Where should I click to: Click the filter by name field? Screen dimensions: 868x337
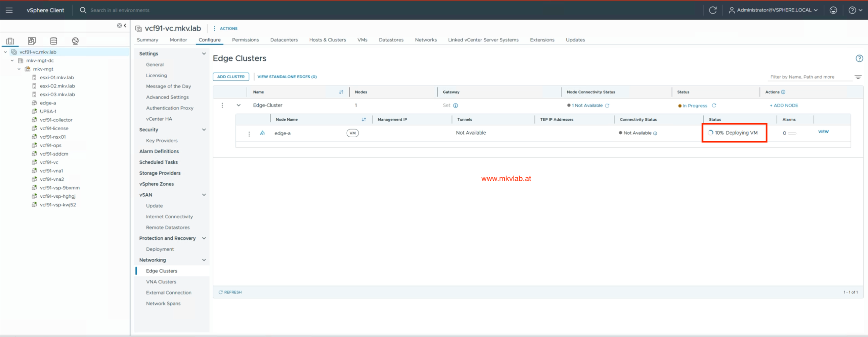(809, 77)
